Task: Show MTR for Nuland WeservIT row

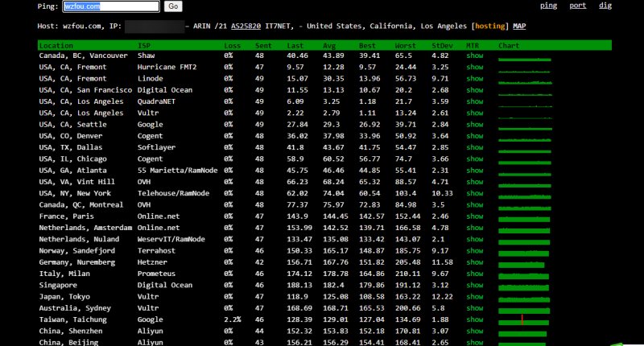Action: coord(474,239)
